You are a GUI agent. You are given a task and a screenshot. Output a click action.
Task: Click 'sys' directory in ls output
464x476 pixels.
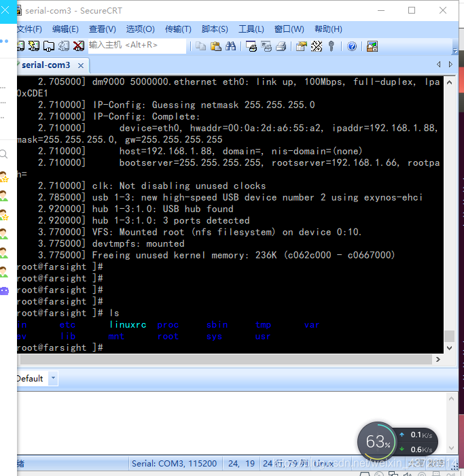tap(214, 337)
